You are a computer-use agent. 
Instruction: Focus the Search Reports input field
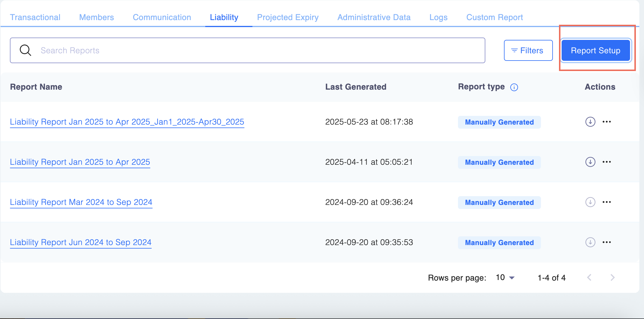click(x=256, y=50)
